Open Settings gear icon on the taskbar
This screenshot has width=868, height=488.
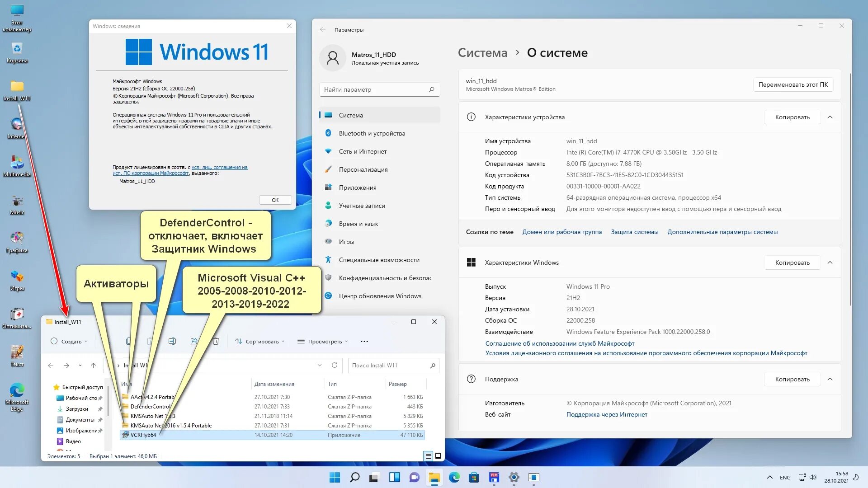point(514,478)
